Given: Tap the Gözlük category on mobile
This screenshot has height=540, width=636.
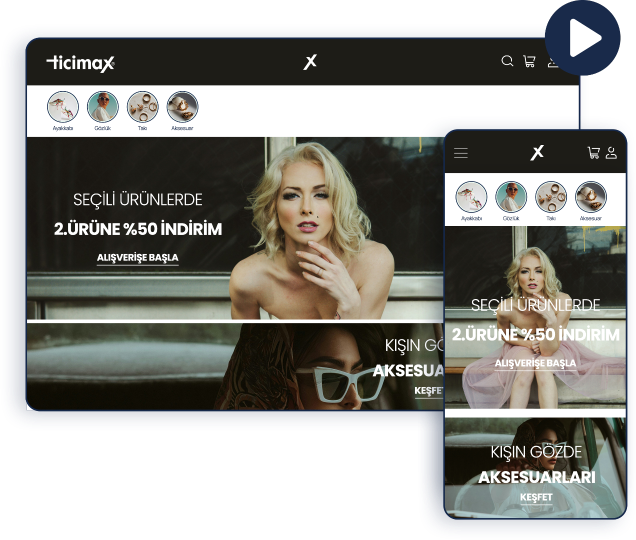Looking at the screenshot, I should point(511,196).
